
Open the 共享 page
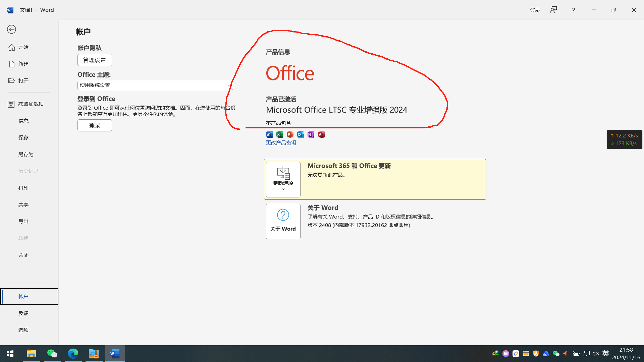pyautogui.click(x=29, y=205)
